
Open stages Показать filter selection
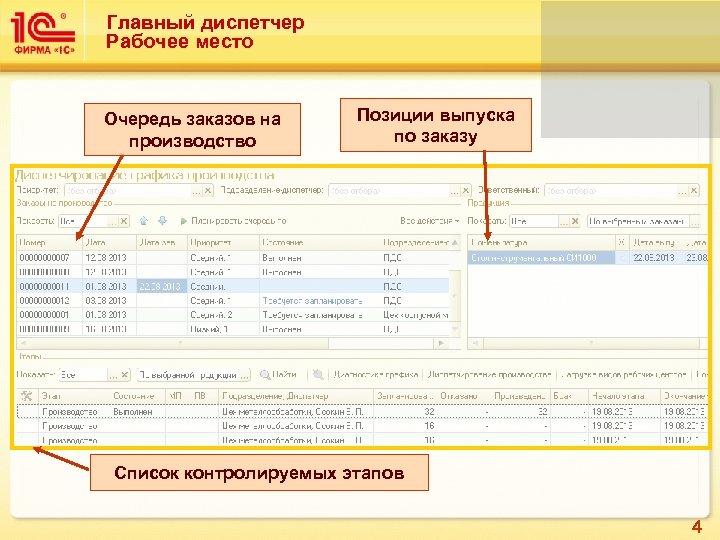113,375
